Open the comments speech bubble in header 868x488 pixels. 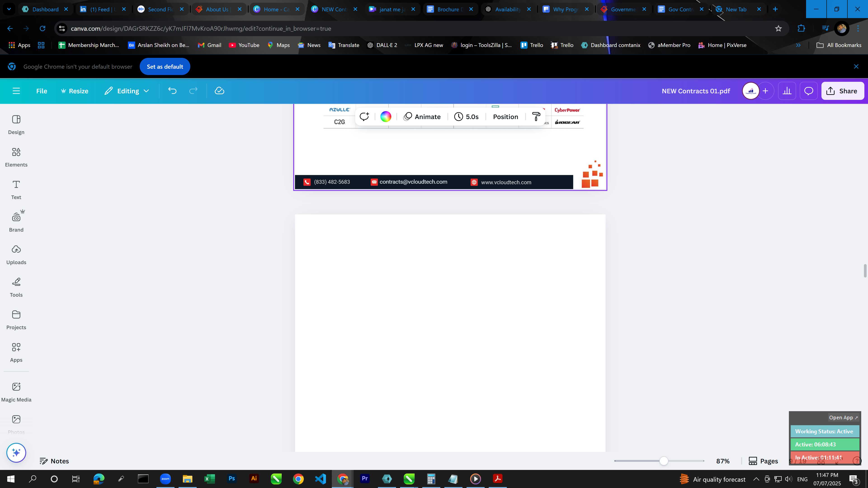click(809, 91)
